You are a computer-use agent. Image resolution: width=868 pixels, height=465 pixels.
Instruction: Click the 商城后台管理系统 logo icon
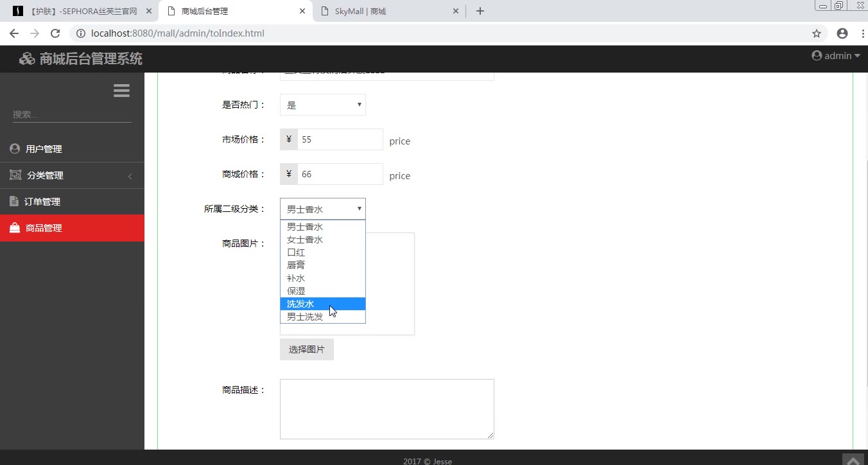click(x=27, y=59)
